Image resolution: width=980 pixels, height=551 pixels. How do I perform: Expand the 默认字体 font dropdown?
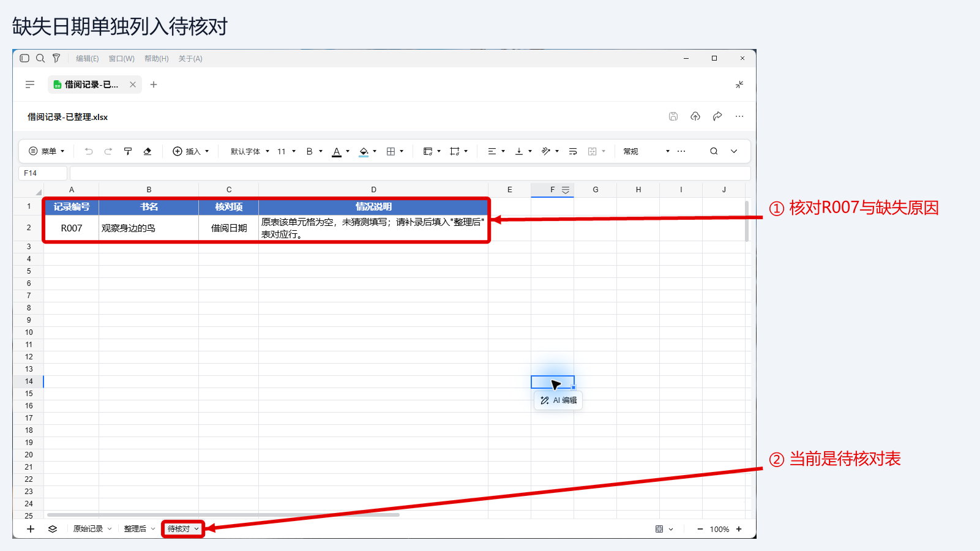[250, 151]
